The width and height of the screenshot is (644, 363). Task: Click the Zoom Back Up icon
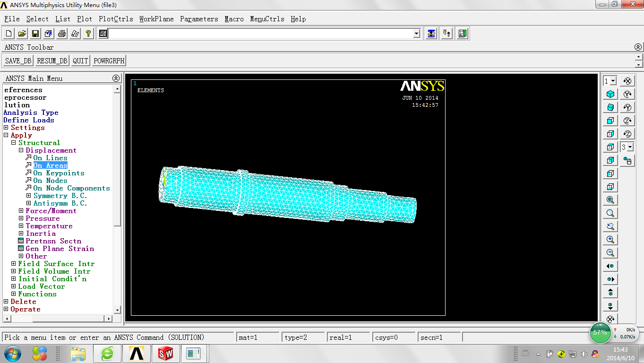pos(610,226)
